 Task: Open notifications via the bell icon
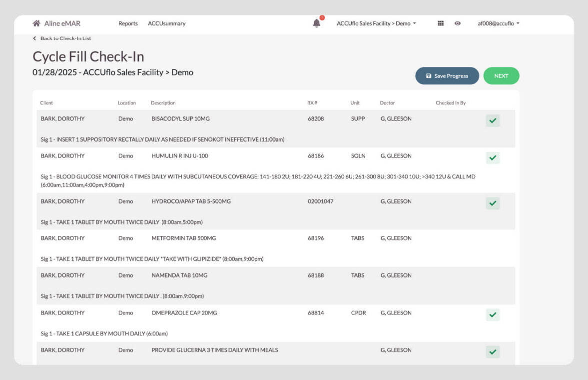click(317, 23)
